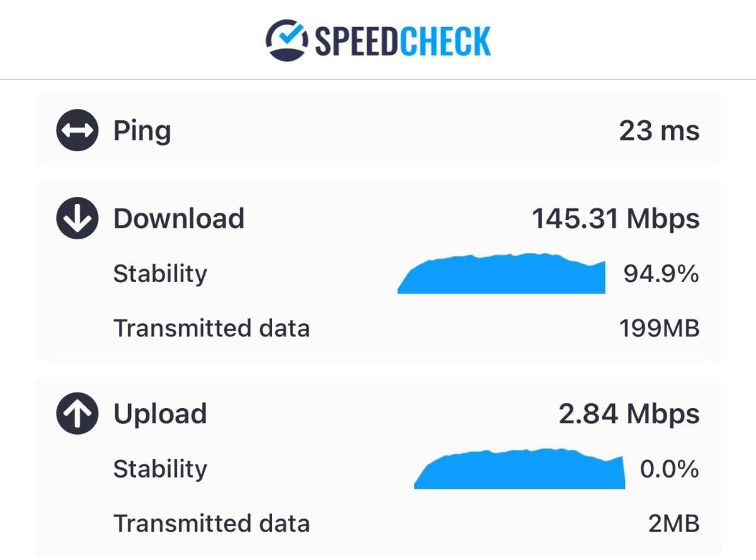The width and height of the screenshot is (756, 560).
Task: Click the Speedcheck checkmark logo icon
Action: click(x=287, y=40)
